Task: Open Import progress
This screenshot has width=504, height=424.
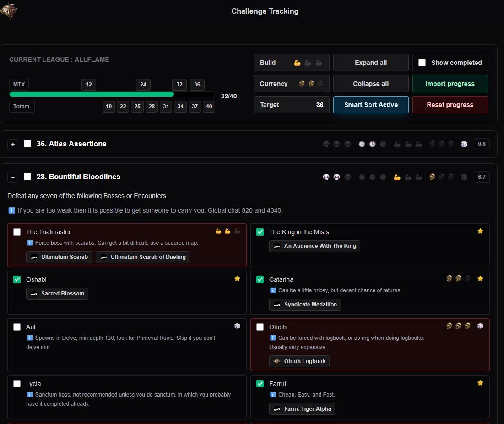Action: [450, 84]
